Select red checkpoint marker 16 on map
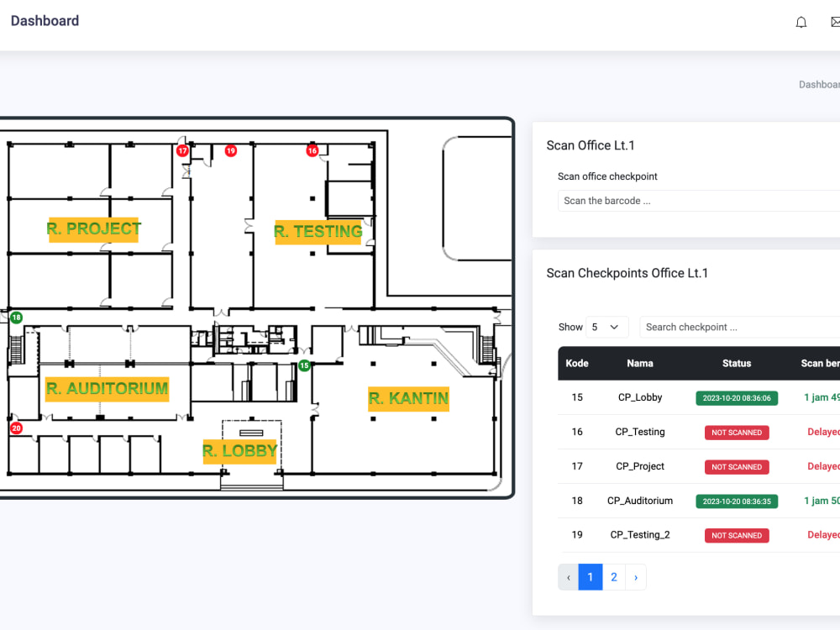Screen dimensions: 840x630 point(312,150)
